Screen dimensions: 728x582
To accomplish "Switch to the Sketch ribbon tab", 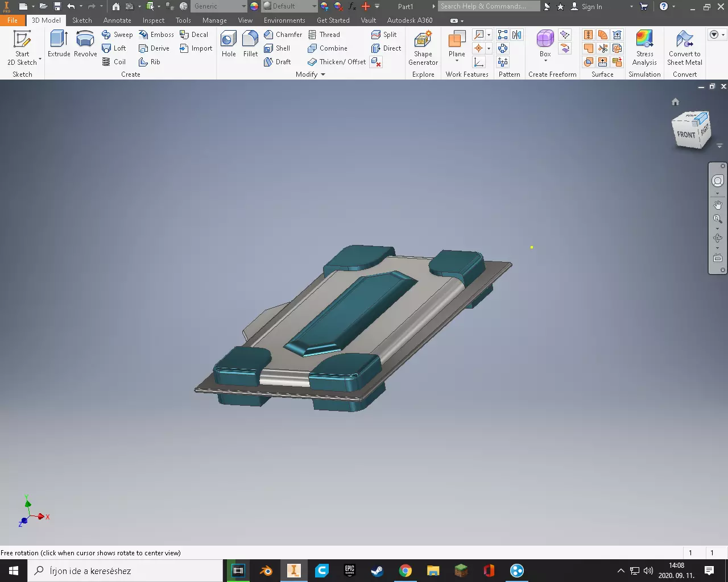I will point(82,20).
